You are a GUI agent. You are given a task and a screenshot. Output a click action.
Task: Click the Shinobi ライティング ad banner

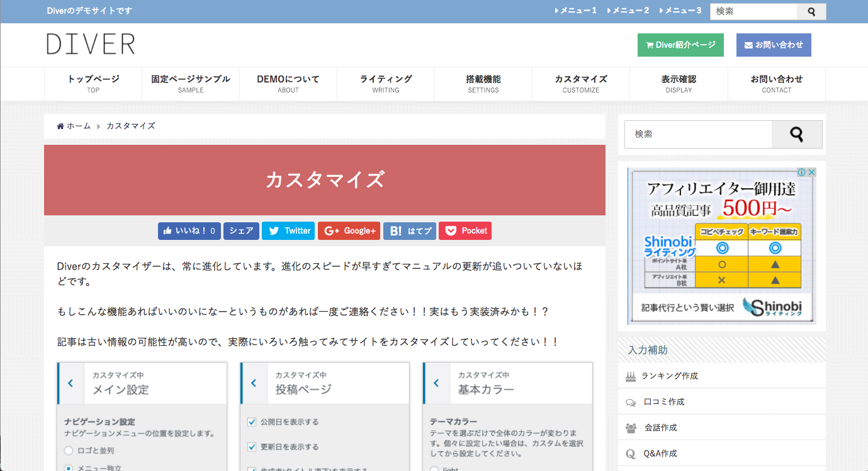tap(722, 246)
